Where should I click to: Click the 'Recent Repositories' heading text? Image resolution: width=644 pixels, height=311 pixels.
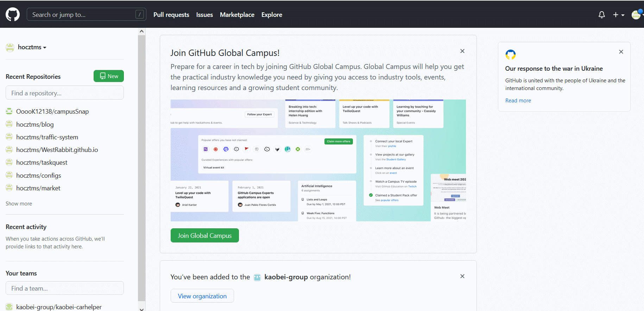(x=33, y=77)
